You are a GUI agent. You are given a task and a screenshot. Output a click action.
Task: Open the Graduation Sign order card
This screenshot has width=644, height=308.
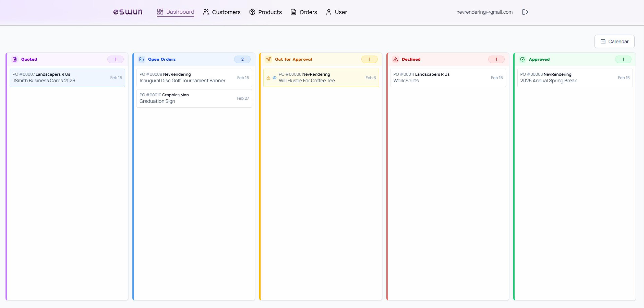click(x=194, y=98)
